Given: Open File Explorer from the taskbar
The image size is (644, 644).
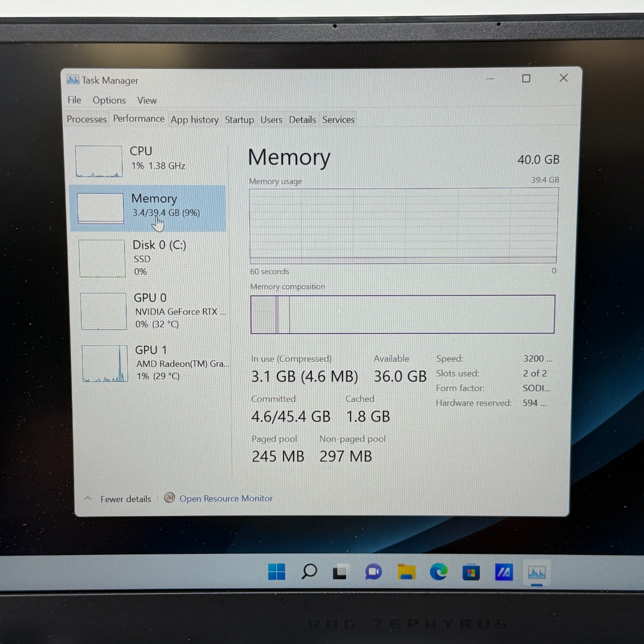Looking at the screenshot, I should (406, 572).
